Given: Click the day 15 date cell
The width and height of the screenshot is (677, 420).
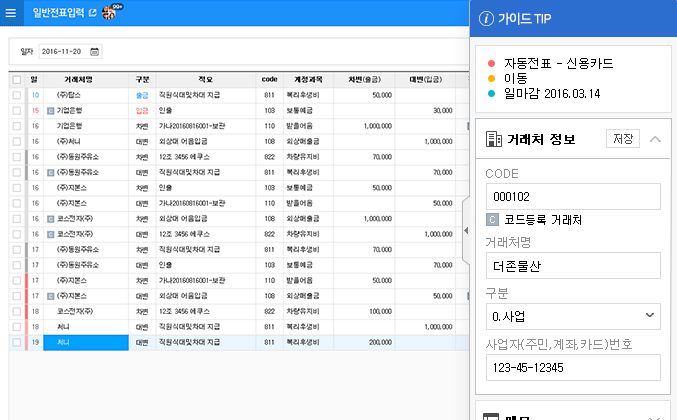Looking at the screenshot, I should point(35,111).
